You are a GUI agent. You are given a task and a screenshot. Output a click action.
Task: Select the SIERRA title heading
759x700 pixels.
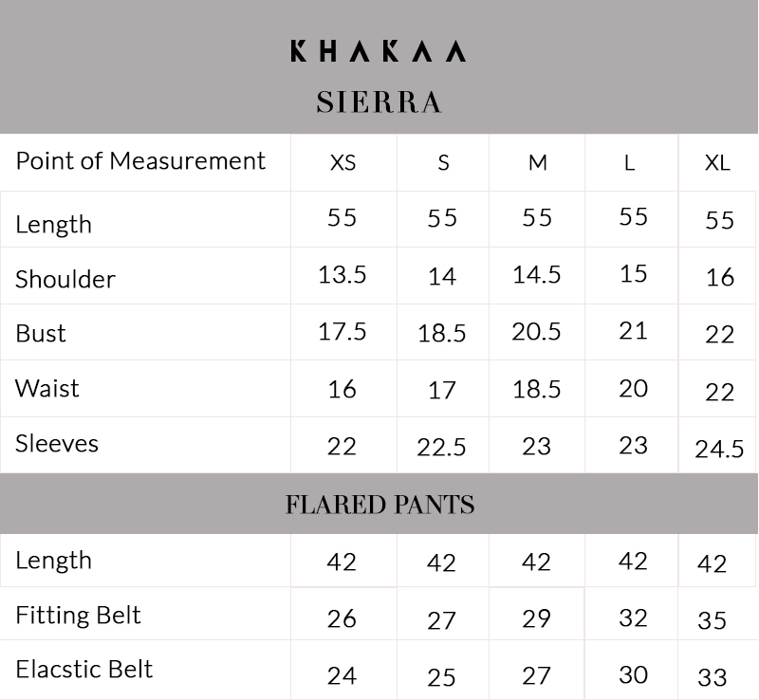[x=379, y=102]
